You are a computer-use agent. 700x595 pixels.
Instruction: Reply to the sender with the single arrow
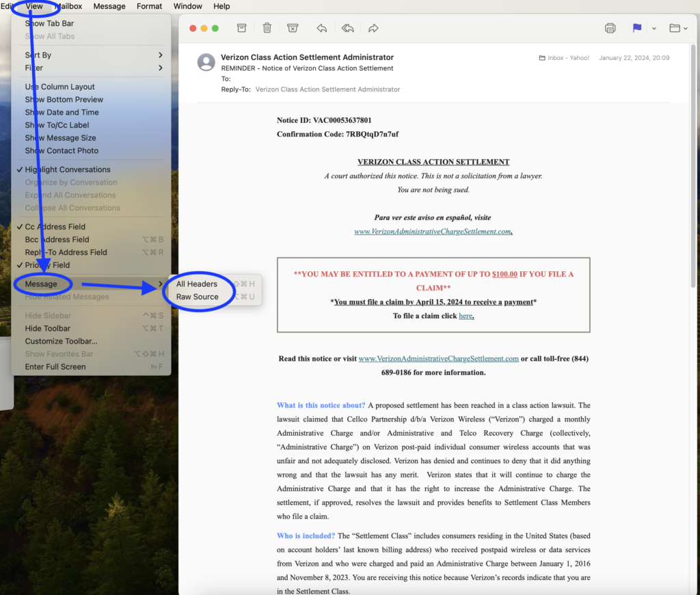pyautogui.click(x=321, y=28)
